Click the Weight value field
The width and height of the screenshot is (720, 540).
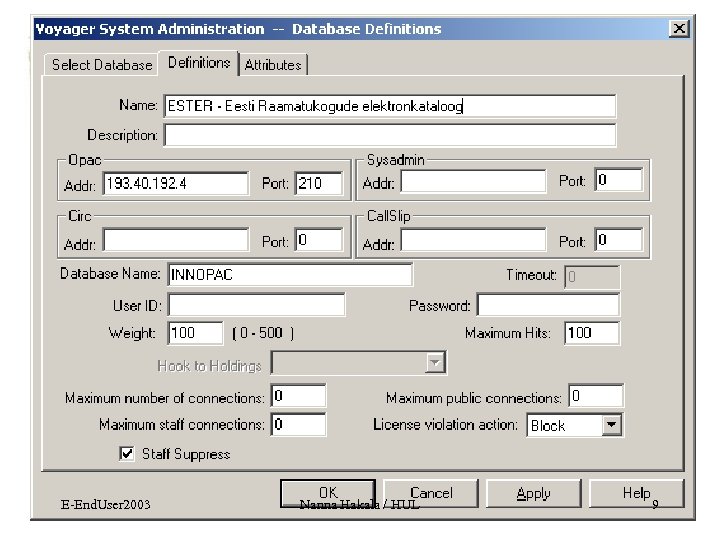196,333
